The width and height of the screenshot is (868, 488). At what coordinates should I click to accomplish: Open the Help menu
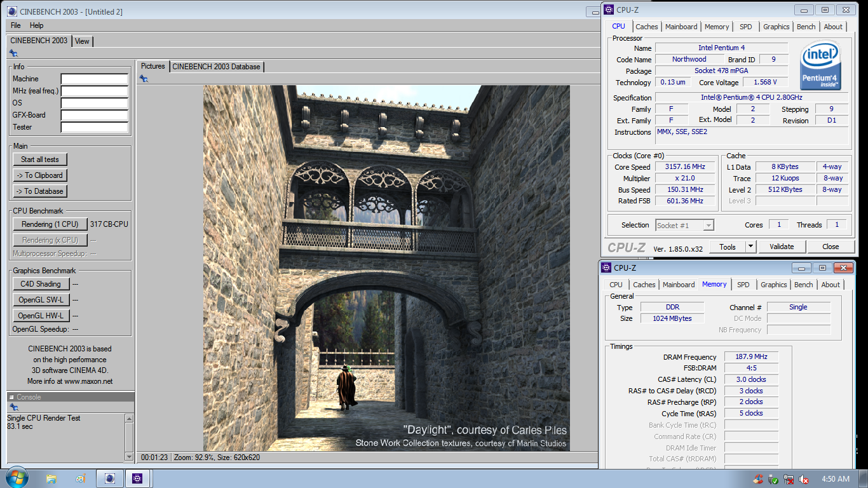pos(37,25)
